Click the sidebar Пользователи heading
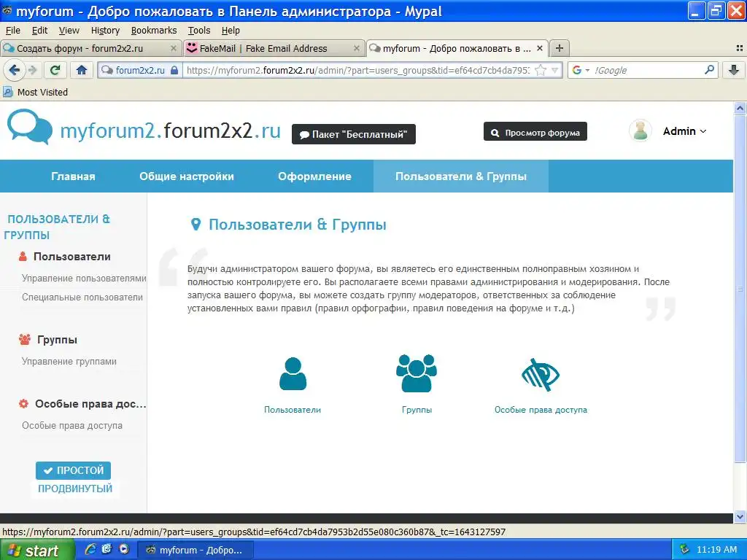Image resolution: width=747 pixels, height=560 pixels. point(72,257)
